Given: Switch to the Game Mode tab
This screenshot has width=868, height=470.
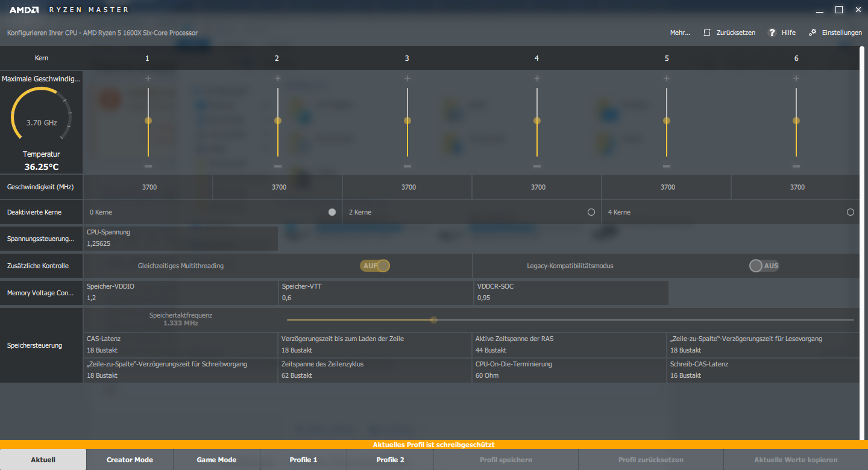Looking at the screenshot, I should click(x=216, y=460).
